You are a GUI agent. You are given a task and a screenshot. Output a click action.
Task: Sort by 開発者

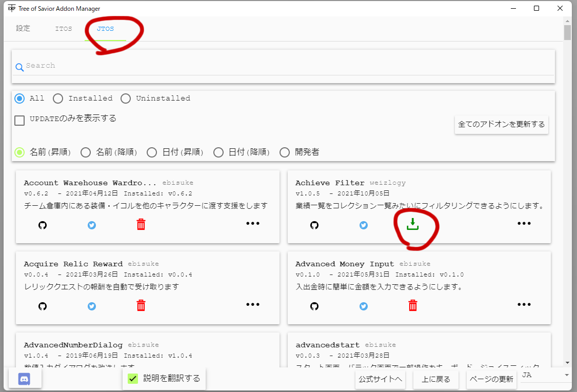(x=285, y=152)
